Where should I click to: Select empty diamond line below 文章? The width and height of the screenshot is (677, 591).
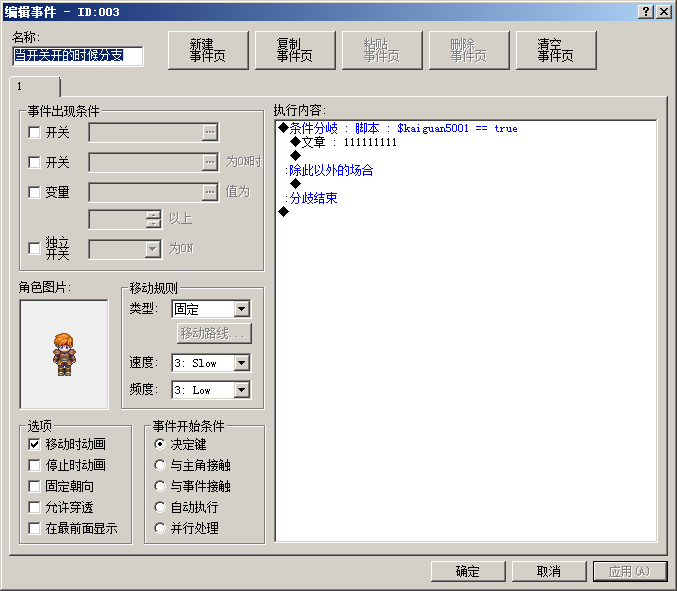click(x=296, y=156)
